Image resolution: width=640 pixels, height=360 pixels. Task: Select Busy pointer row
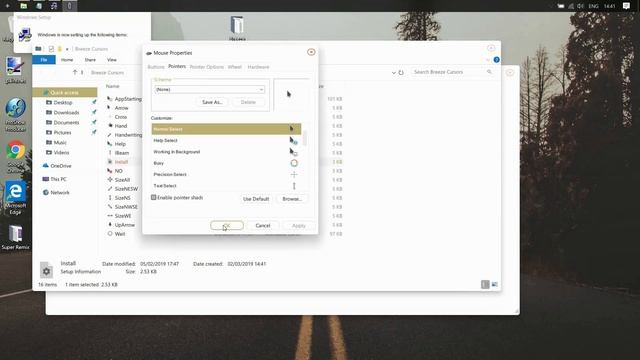pyautogui.click(x=226, y=163)
